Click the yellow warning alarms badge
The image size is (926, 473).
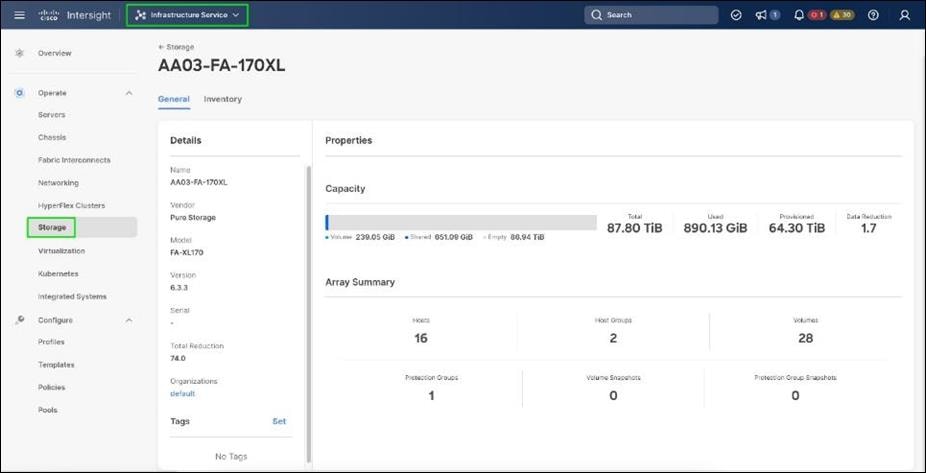pyautogui.click(x=842, y=15)
